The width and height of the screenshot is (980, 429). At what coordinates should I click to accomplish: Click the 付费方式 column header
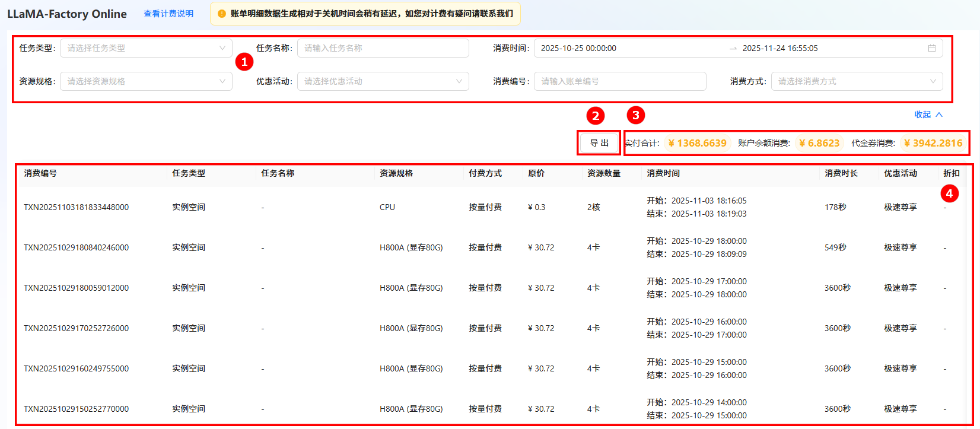(x=485, y=173)
